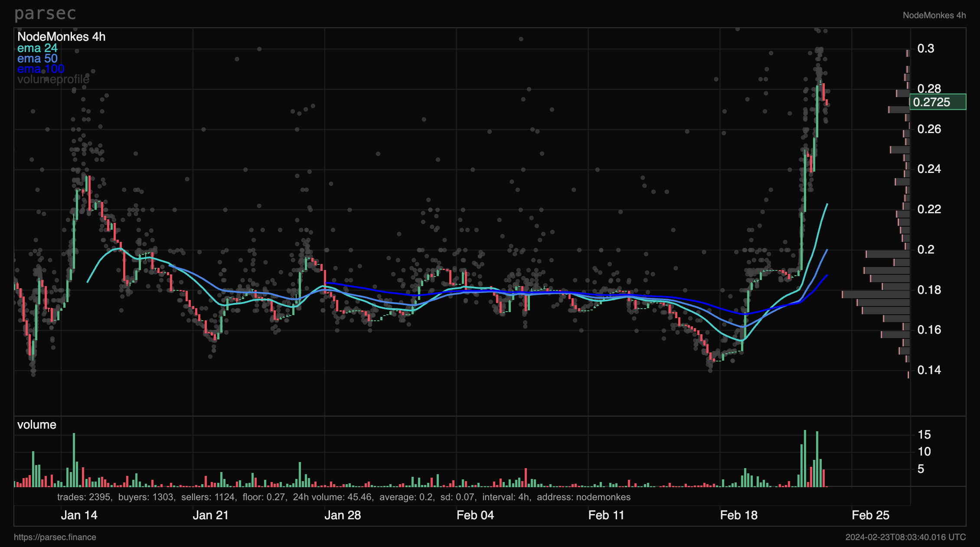Click the top-right NodeMonkes 4h label
This screenshot has height=547, width=980.
coord(934,15)
